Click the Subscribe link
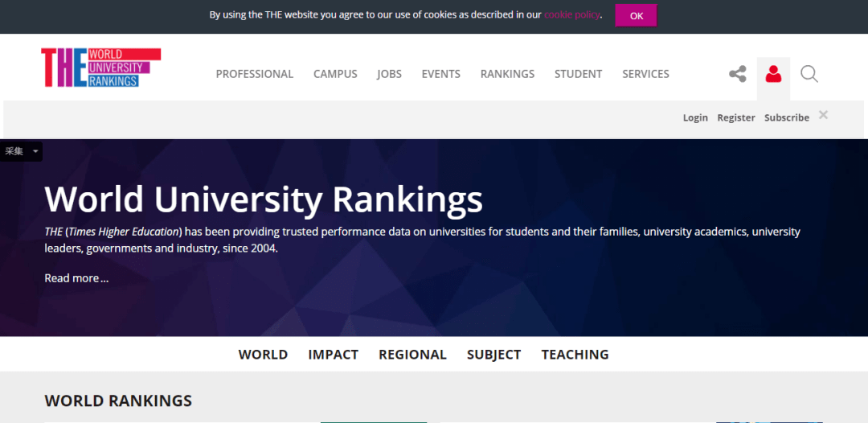 [x=787, y=117]
